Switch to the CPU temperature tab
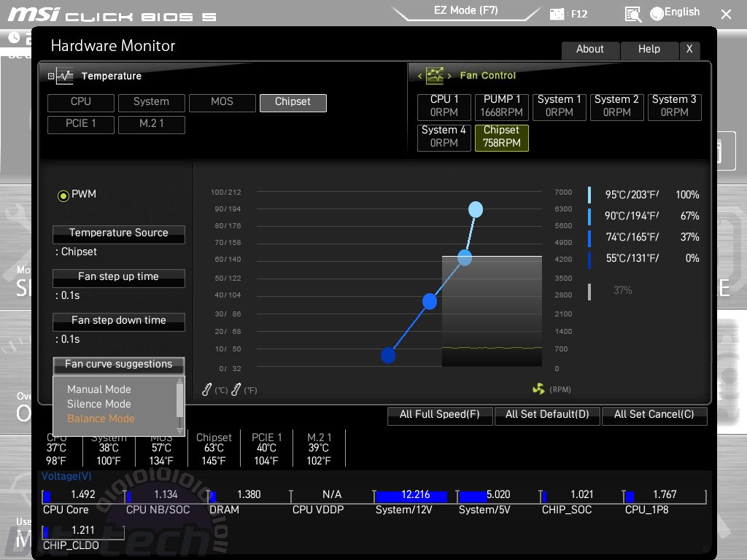 click(81, 102)
